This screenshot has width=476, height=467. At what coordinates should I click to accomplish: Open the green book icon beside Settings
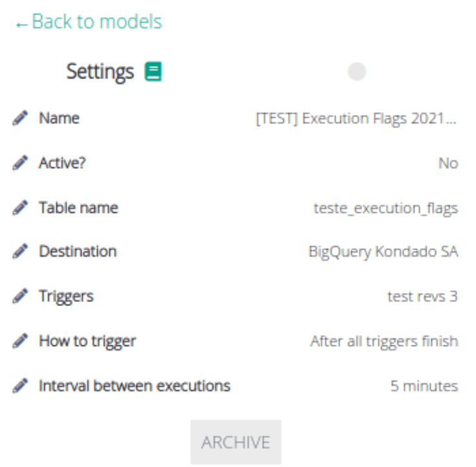tap(153, 72)
